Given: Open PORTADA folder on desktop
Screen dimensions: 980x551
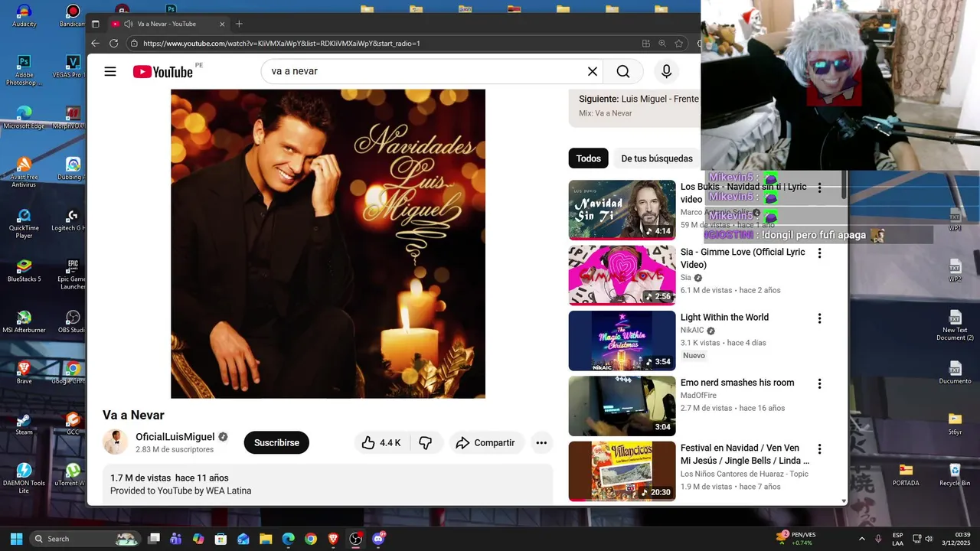Looking at the screenshot, I should click(906, 474).
